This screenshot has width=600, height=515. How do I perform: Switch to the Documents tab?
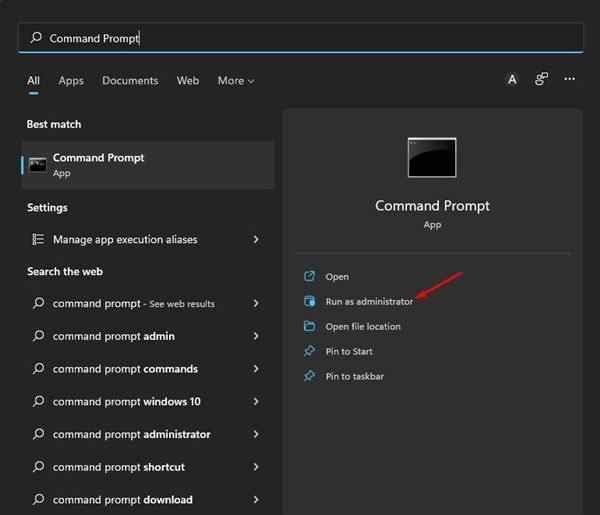130,81
